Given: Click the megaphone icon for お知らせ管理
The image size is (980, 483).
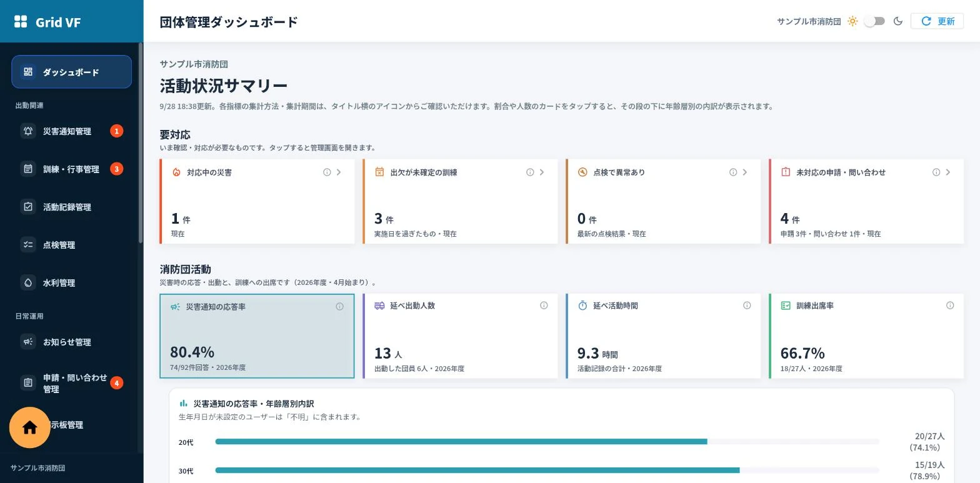Looking at the screenshot, I should [x=28, y=342].
